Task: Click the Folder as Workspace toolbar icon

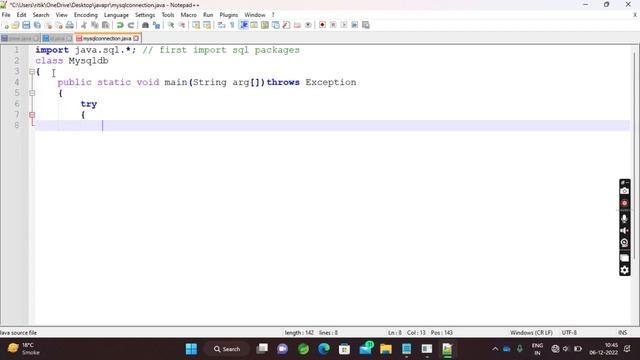Action: (x=298, y=25)
